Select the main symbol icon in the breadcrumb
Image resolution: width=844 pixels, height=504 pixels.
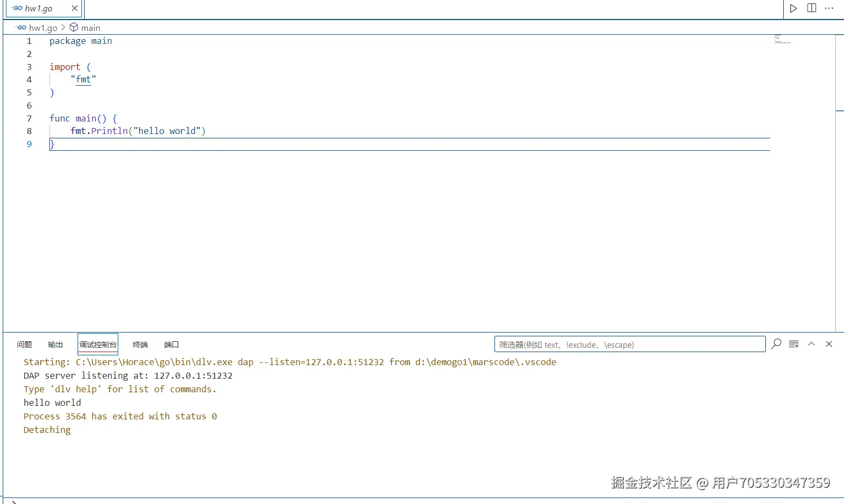pyautogui.click(x=74, y=27)
